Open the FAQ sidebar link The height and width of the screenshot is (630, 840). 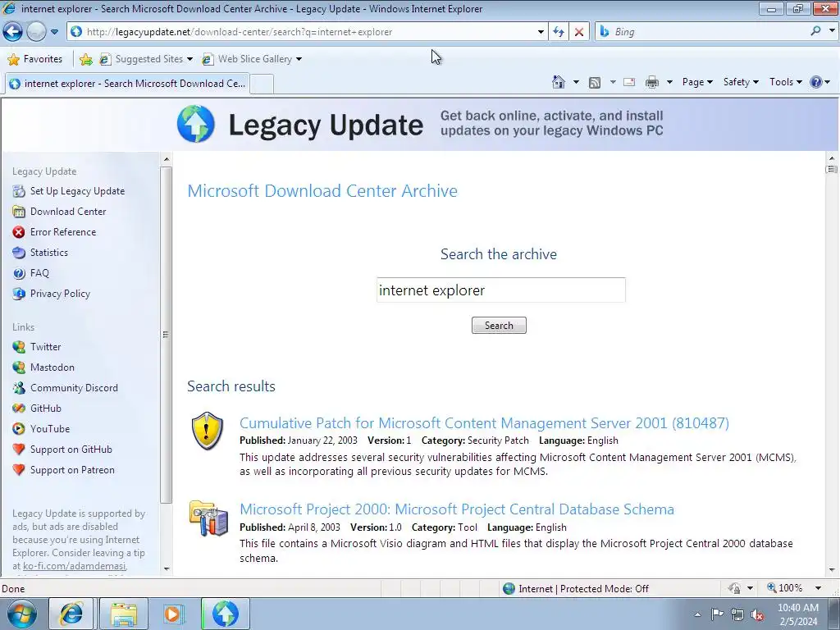[39, 273]
